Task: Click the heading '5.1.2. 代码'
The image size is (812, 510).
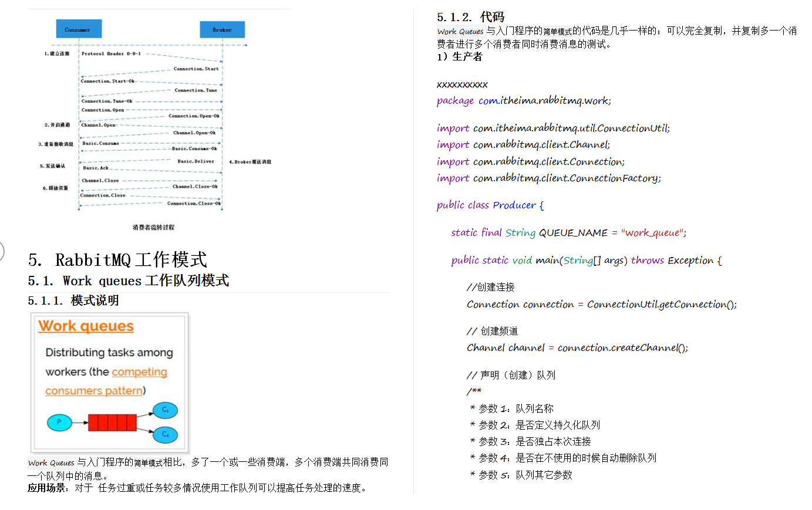Action: (471, 17)
